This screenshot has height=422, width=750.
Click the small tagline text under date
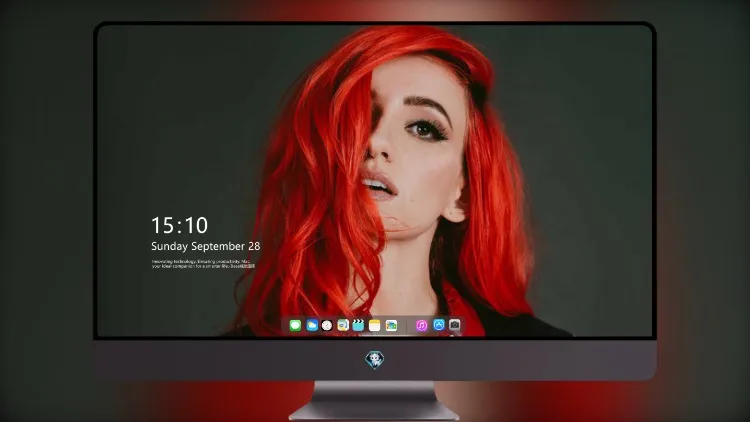(x=203, y=264)
